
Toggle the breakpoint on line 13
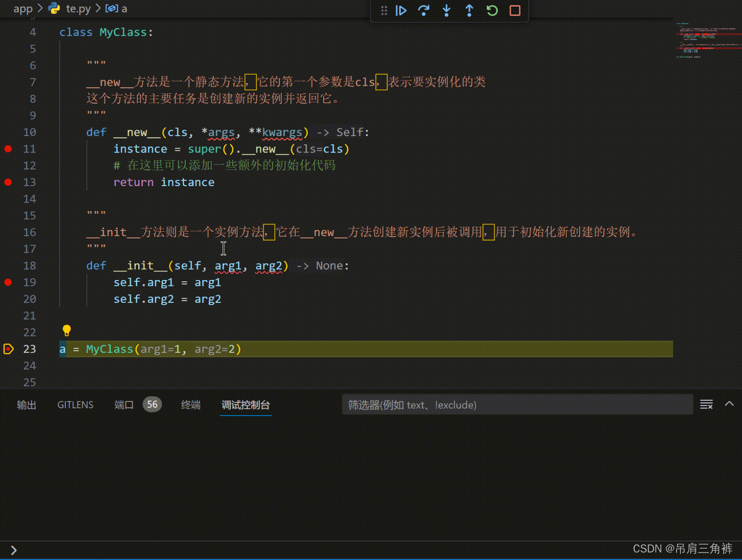click(x=8, y=182)
